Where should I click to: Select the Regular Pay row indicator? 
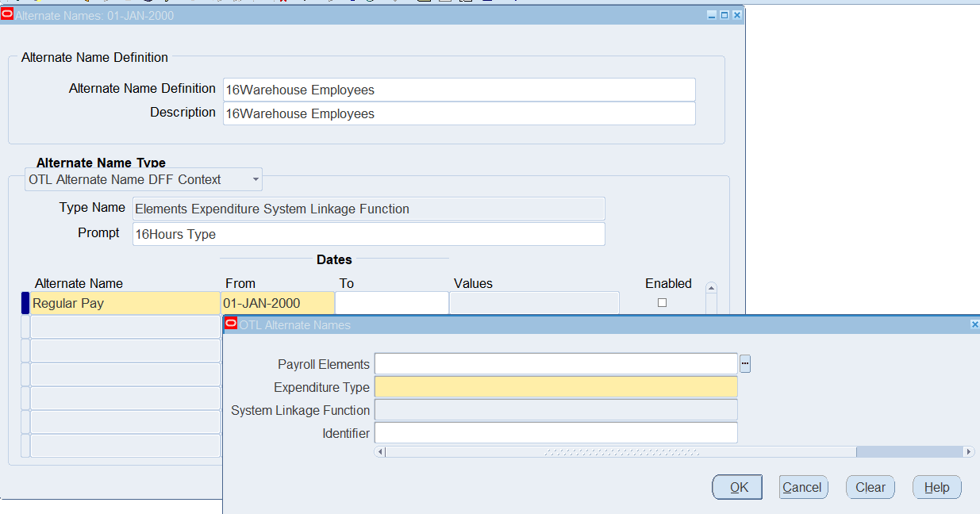25,303
